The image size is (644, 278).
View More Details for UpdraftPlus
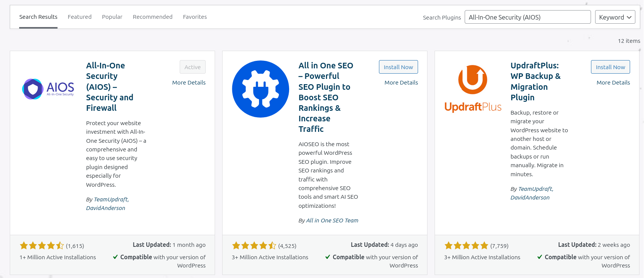click(613, 83)
